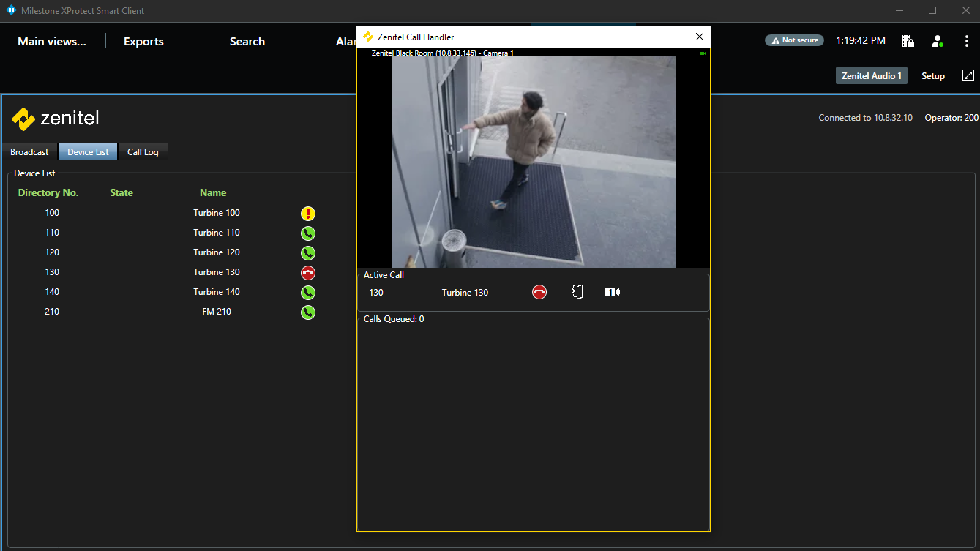
Task: Click the Not secure warning badge
Action: tap(794, 40)
